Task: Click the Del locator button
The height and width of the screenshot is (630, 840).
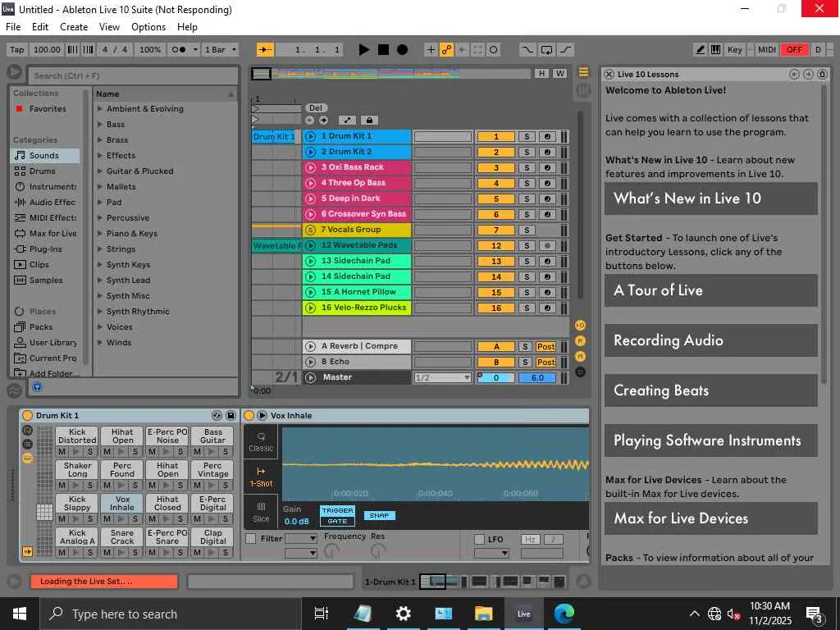Action: pyautogui.click(x=316, y=108)
